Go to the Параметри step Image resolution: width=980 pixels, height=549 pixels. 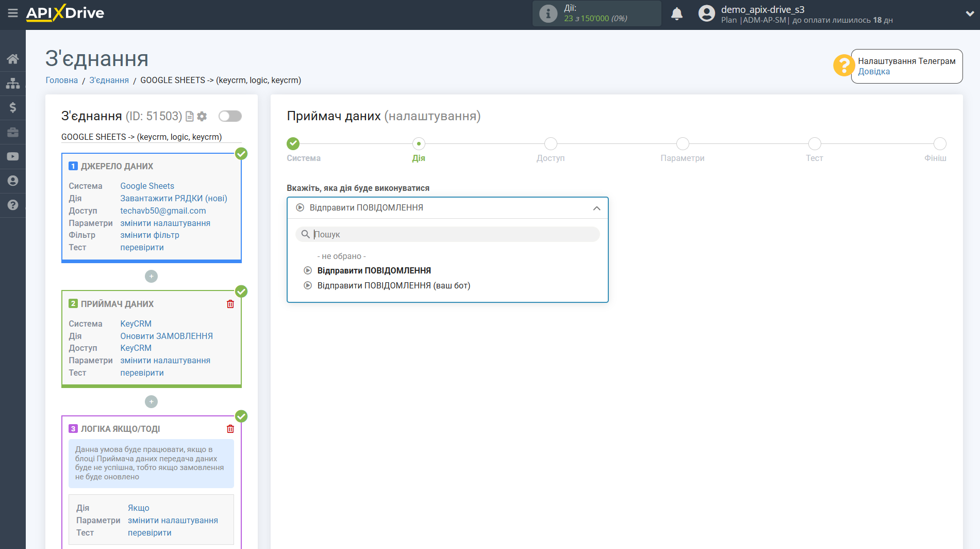coord(683,143)
